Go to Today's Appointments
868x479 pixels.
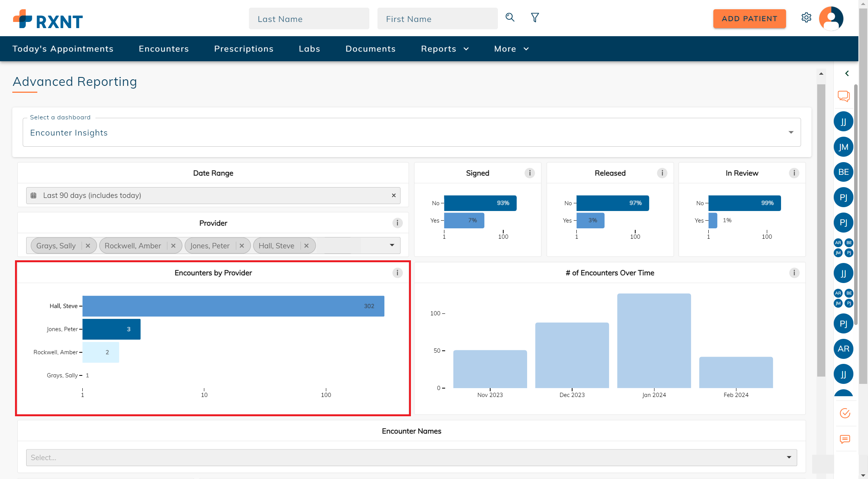coord(63,49)
